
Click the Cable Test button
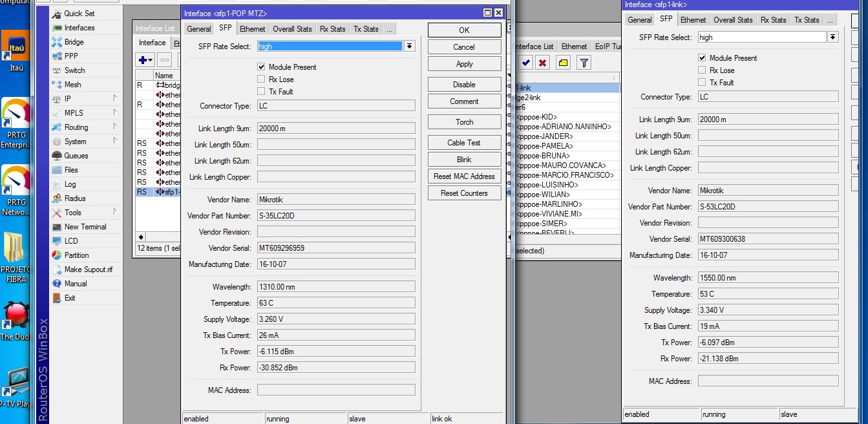pos(464,143)
